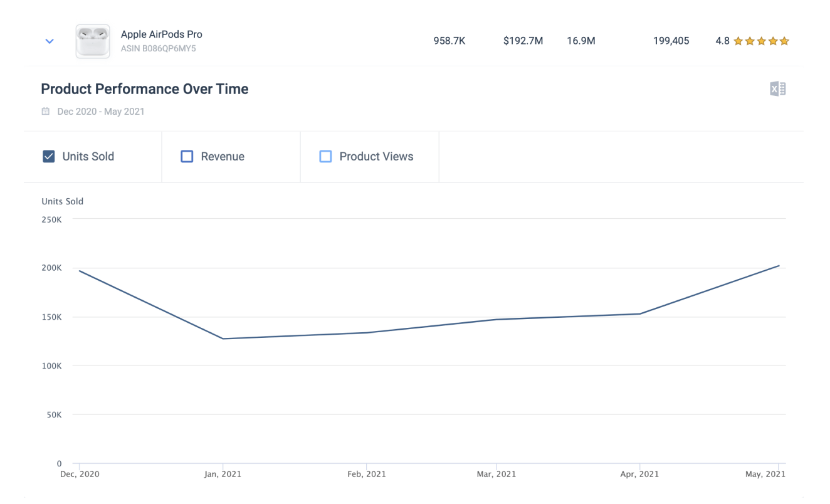The height and width of the screenshot is (504, 830).
Task: Select the Revenue metric tab
Action: (x=231, y=157)
